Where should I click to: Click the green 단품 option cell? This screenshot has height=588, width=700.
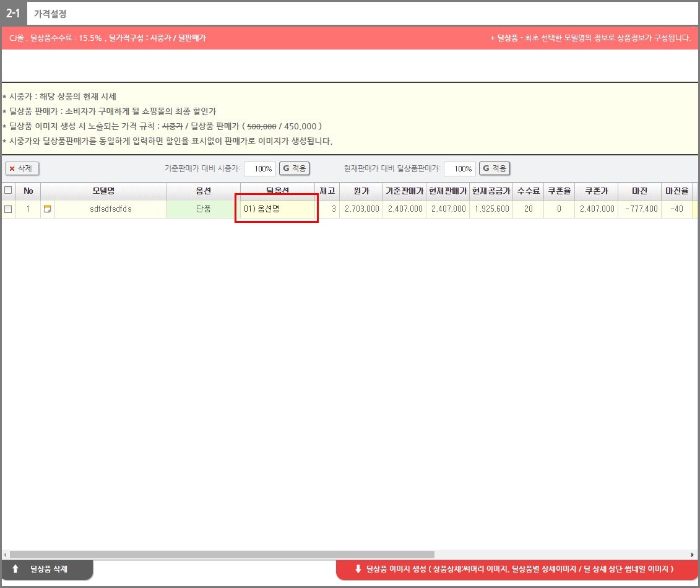click(x=203, y=209)
